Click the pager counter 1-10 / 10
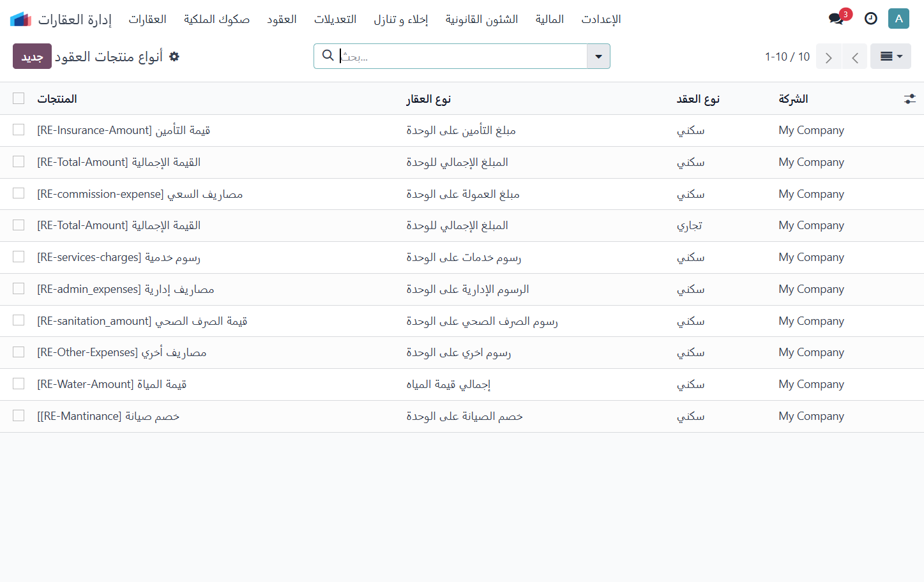Viewport: 924px width, 582px height. coord(787,57)
